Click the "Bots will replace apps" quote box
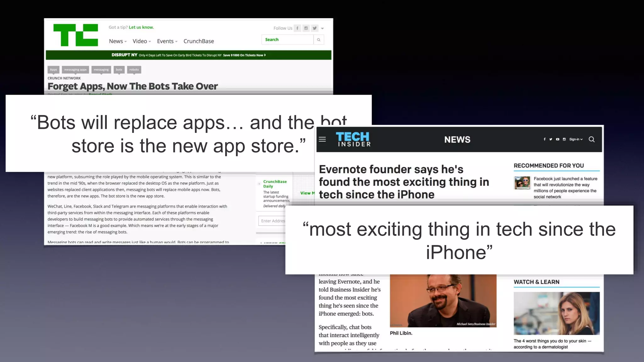Image resolution: width=644 pixels, height=362 pixels. tap(189, 134)
